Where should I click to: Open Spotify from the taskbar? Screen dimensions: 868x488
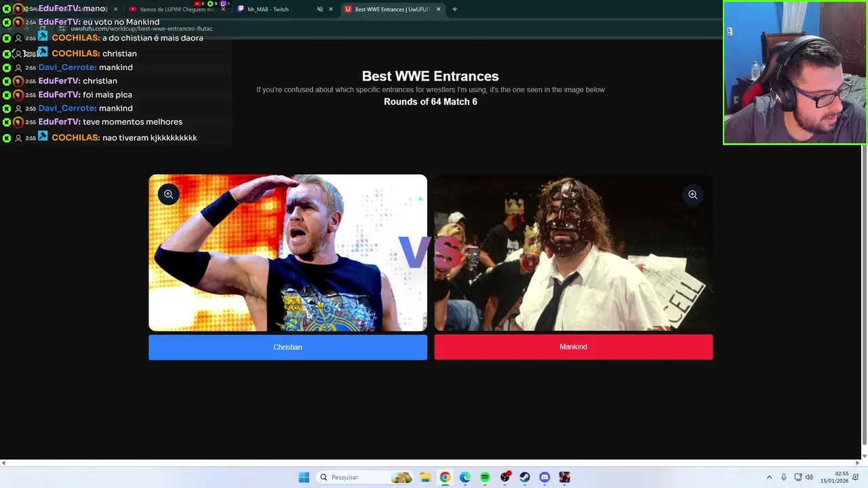(485, 477)
